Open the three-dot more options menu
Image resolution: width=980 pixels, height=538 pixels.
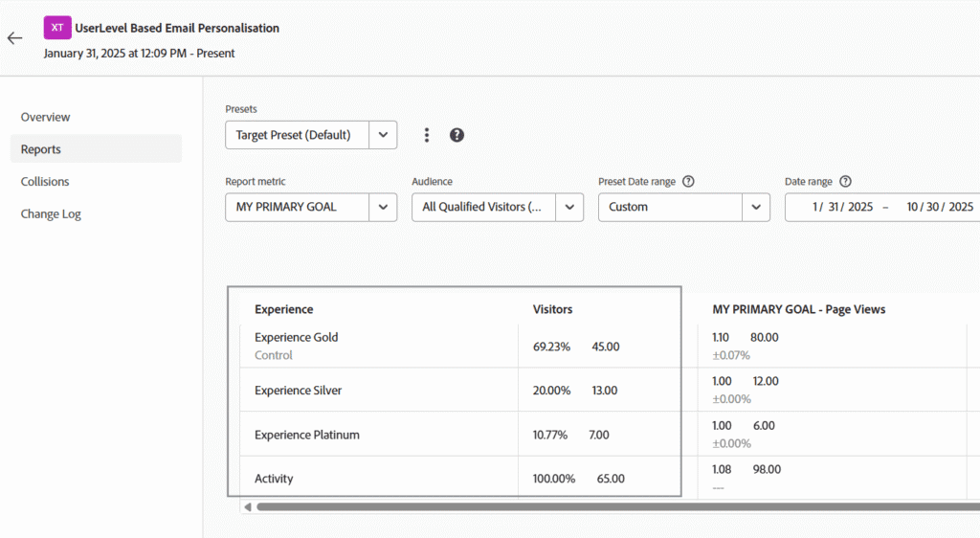(x=427, y=135)
